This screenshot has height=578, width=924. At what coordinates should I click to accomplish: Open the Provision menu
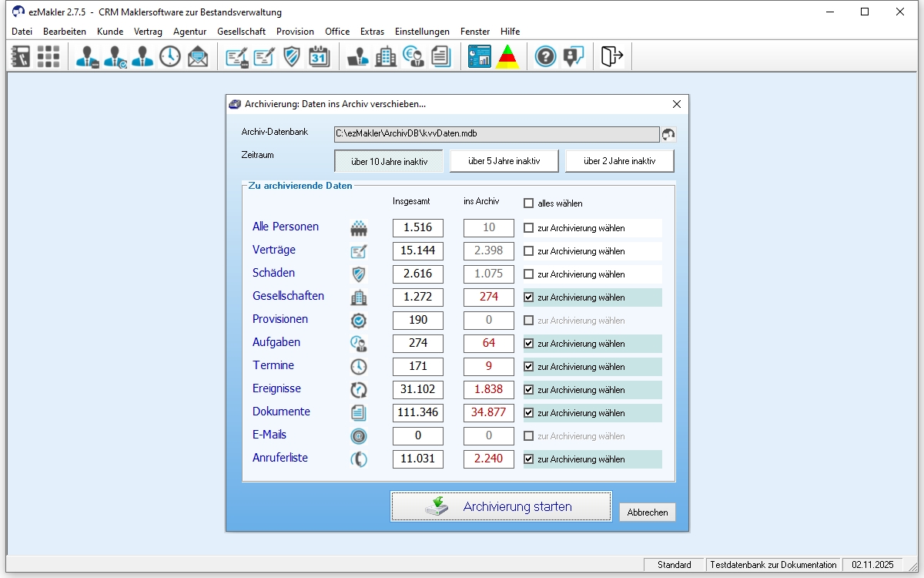[295, 32]
